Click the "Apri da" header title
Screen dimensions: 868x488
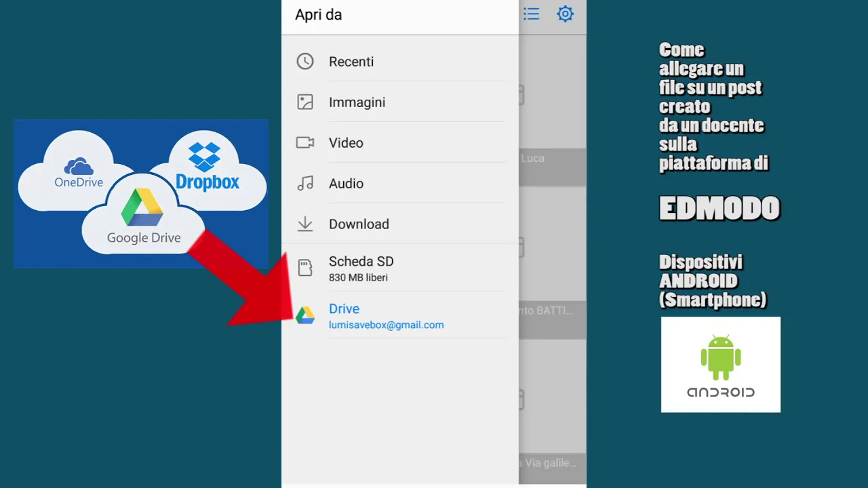318,15
